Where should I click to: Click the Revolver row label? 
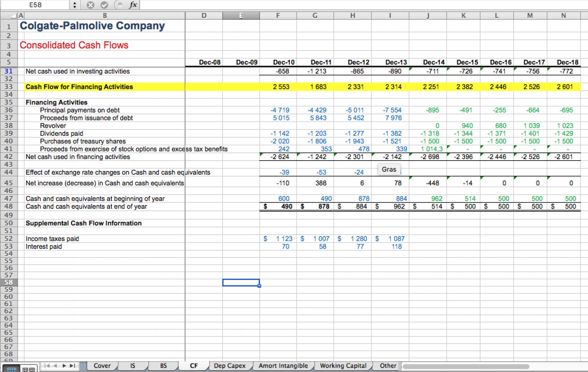coord(53,126)
